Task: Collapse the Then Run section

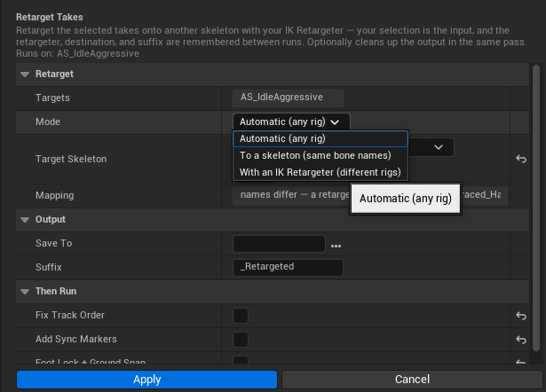Action: (x=25, y=292)
